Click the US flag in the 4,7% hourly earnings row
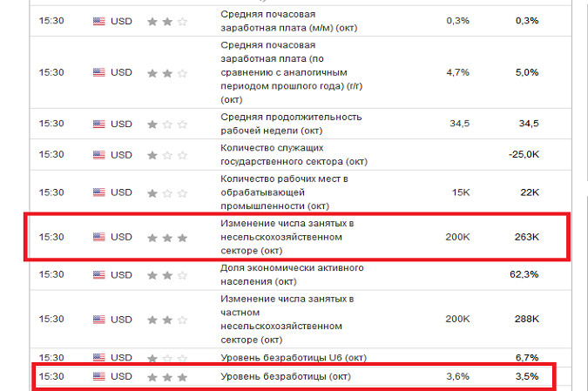Screen dimensions: 588x391 (x=98, y=72)
